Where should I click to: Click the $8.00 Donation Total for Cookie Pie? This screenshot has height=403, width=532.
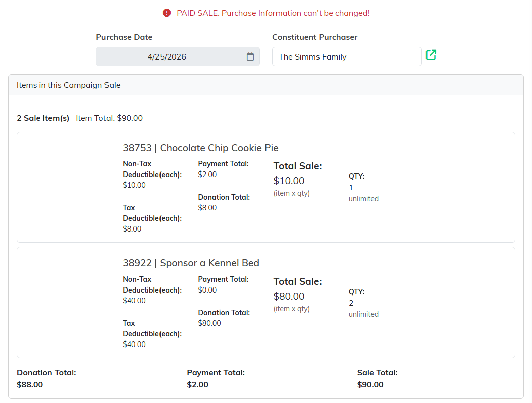207,208
